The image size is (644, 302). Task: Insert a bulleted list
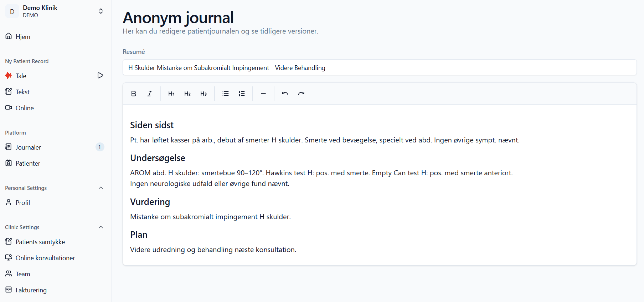(226, 94)
